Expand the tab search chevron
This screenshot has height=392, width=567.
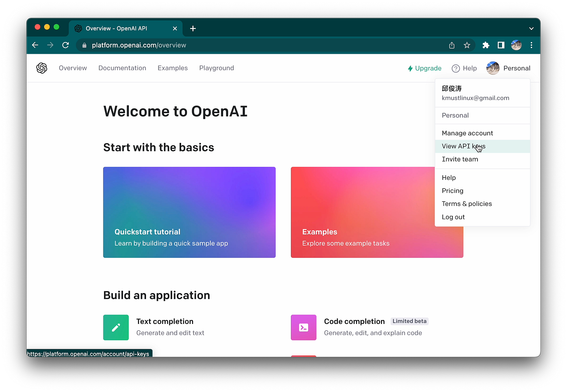(x=531, y=28)
